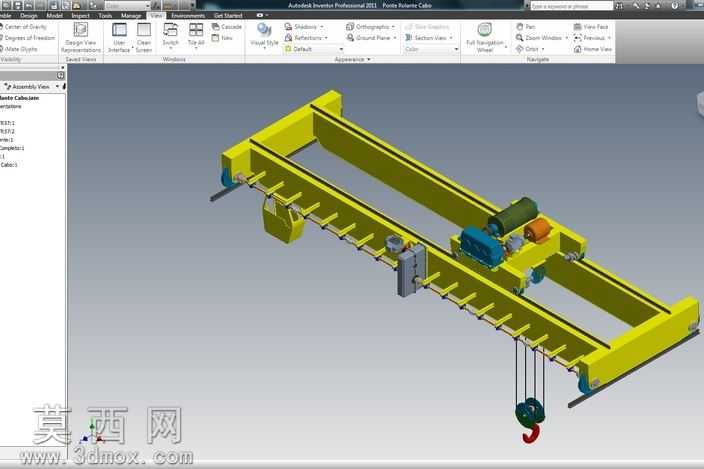Click the Section View icon
704x469 pixels.
(409, 38)
